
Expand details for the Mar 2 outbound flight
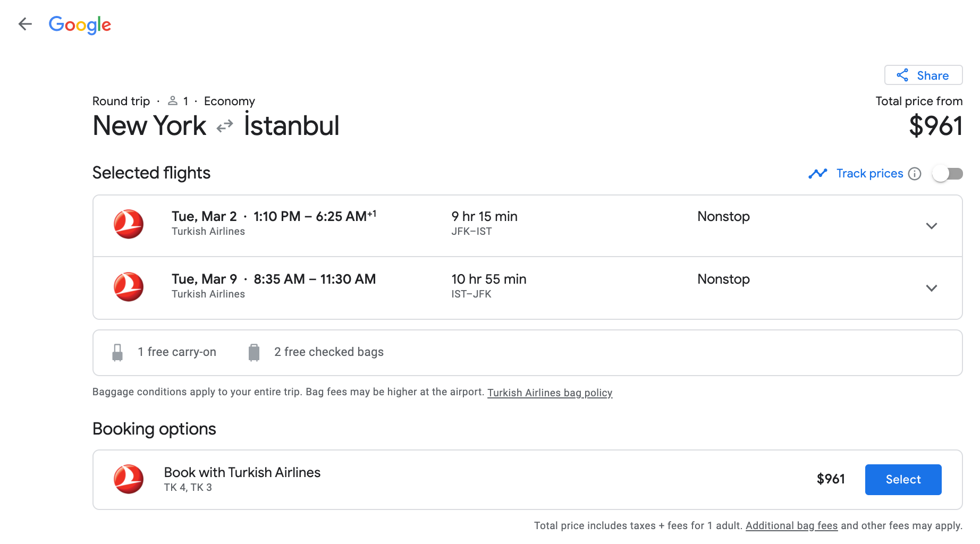(x=931, y=226)
